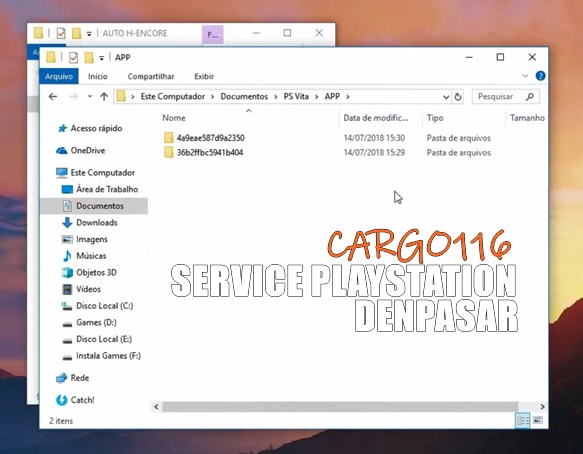Expand the chevron after Documentos in breadcrumb
Image resolution: width=583 pixels, height=454 pixels.
276,97
